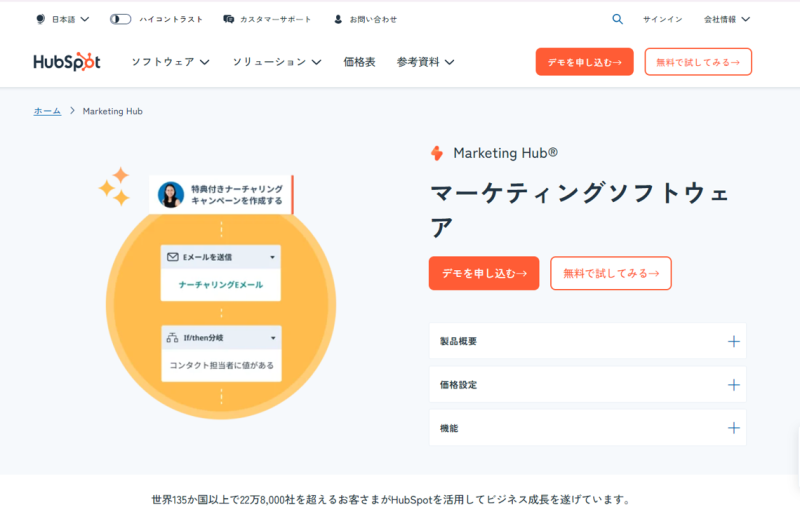The width and height of the screenshot is (800, 526).
Task: Click header デモを申し込む button
Action: 585,62
